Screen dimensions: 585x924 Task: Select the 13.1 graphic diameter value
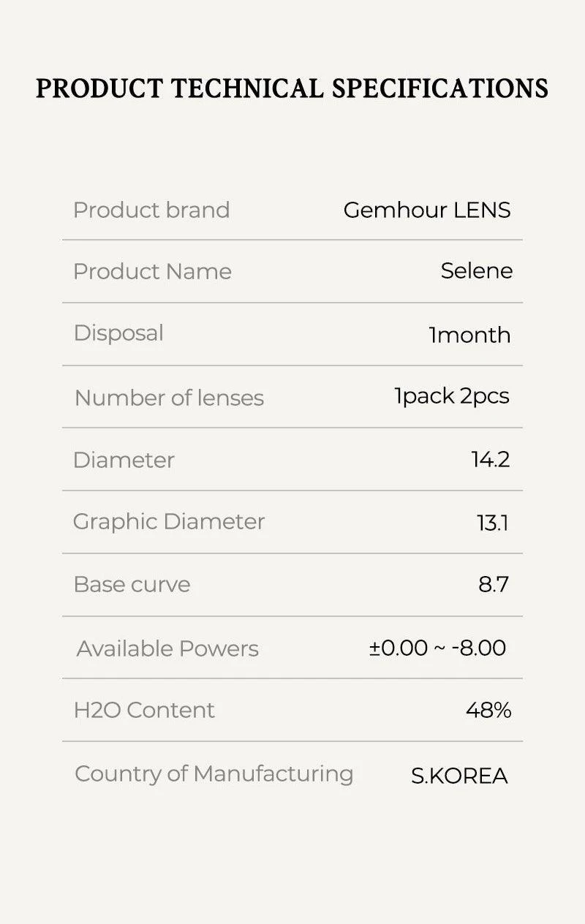(x=493, y=523)
